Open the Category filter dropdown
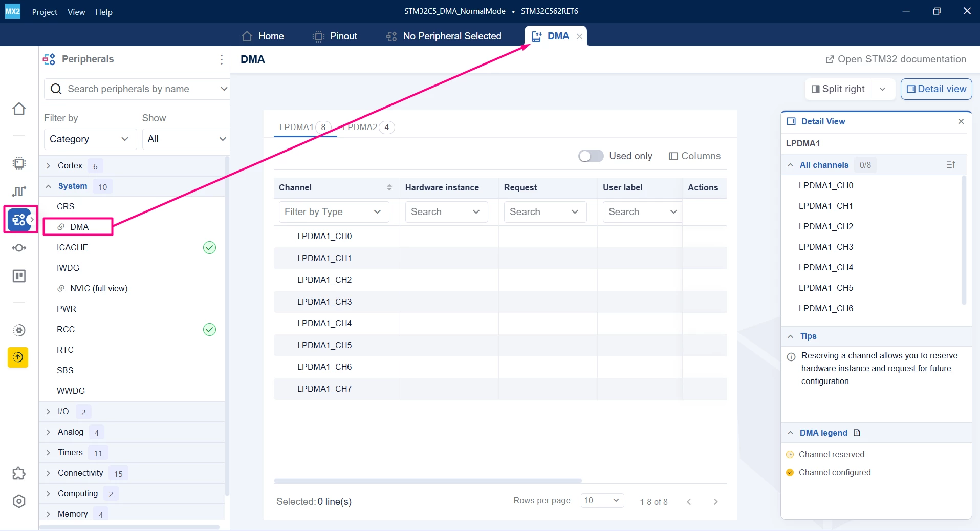980x531 pixels. tap(90, 139)
